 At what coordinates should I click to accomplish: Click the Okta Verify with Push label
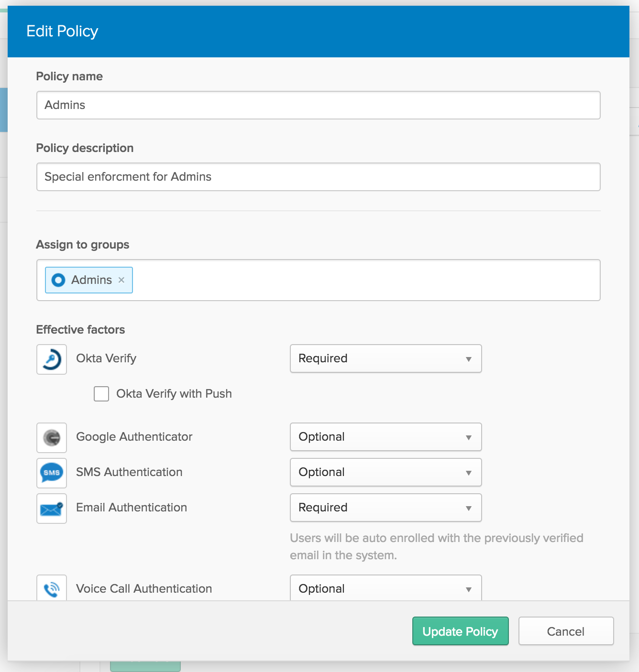174,394
